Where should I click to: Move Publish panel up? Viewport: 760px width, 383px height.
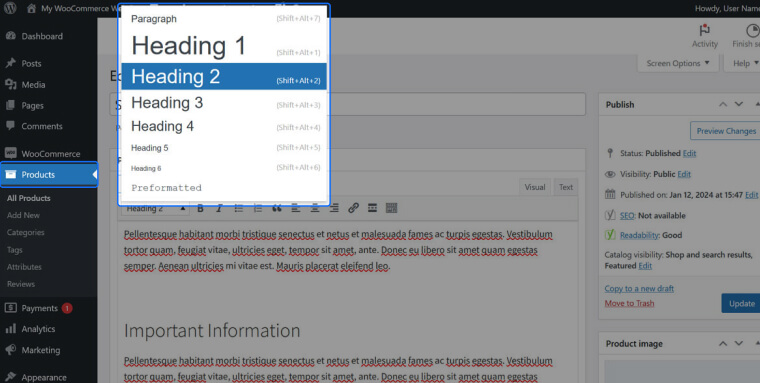pyautogui.click(x=723, y=104)
